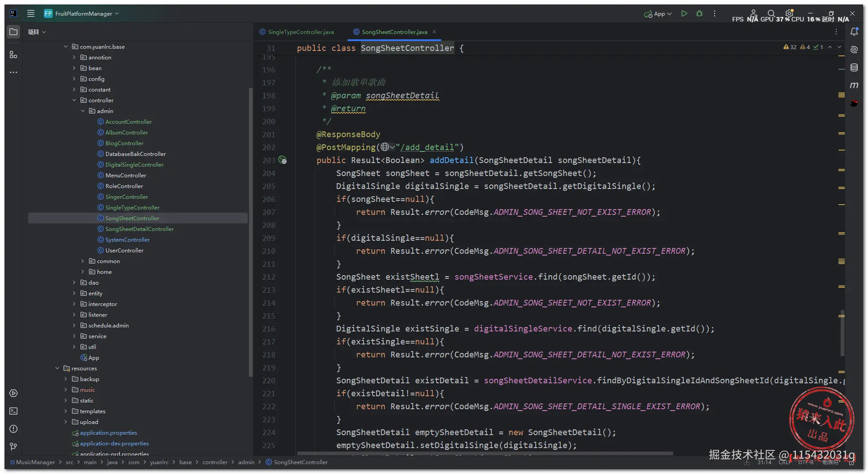Expand the config package
Screen dimensions: 868x474
pyautogui.click(x=74, y=79)
